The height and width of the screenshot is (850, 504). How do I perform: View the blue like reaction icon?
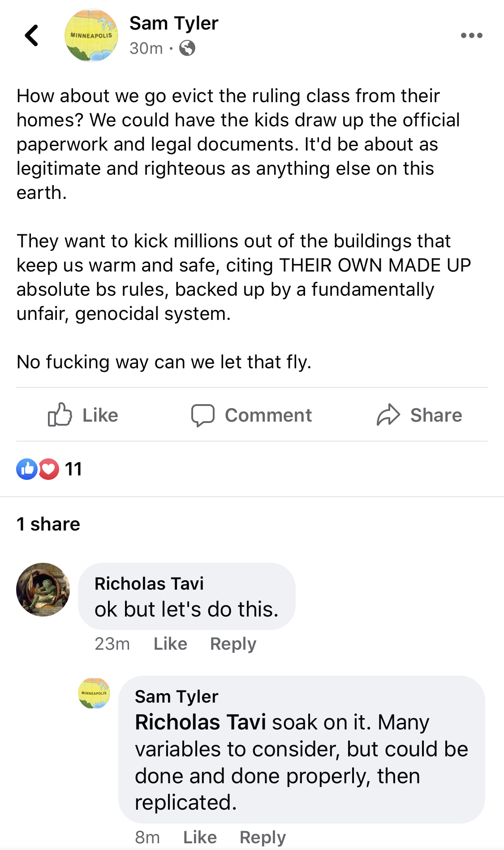[27, 469]
